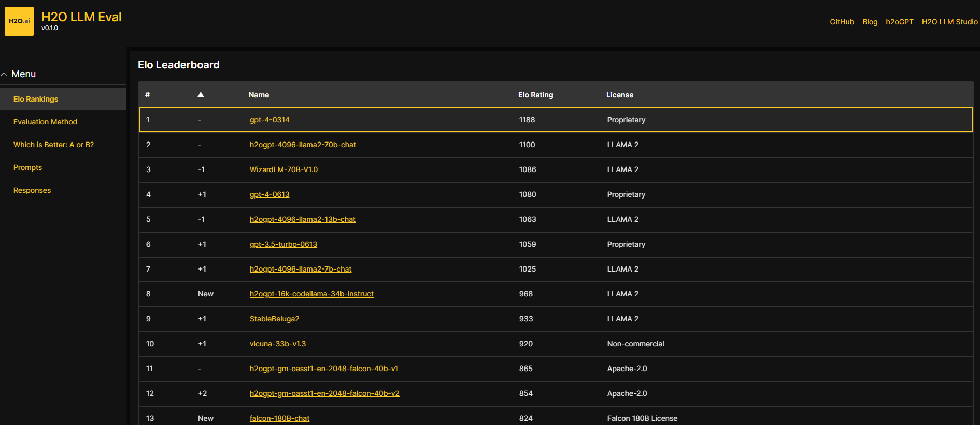Open the gpt-4-0314 model link
980x425 pixels.
[x=269, y=120]
